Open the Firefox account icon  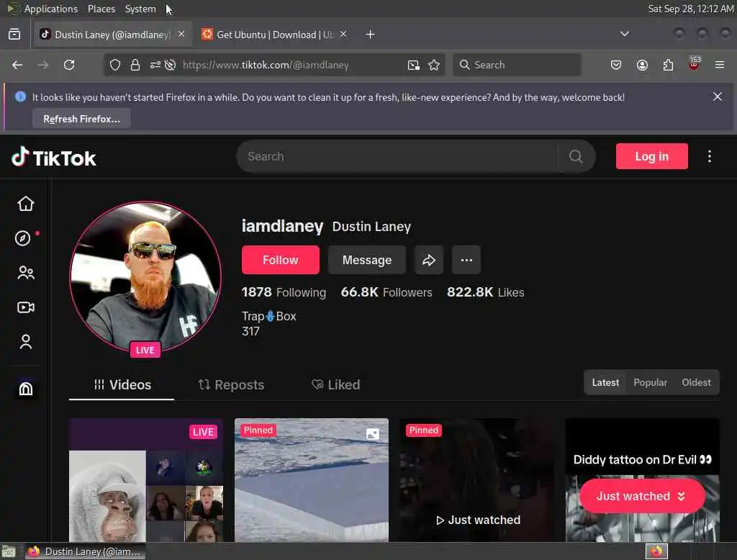[x=642, y=65]
